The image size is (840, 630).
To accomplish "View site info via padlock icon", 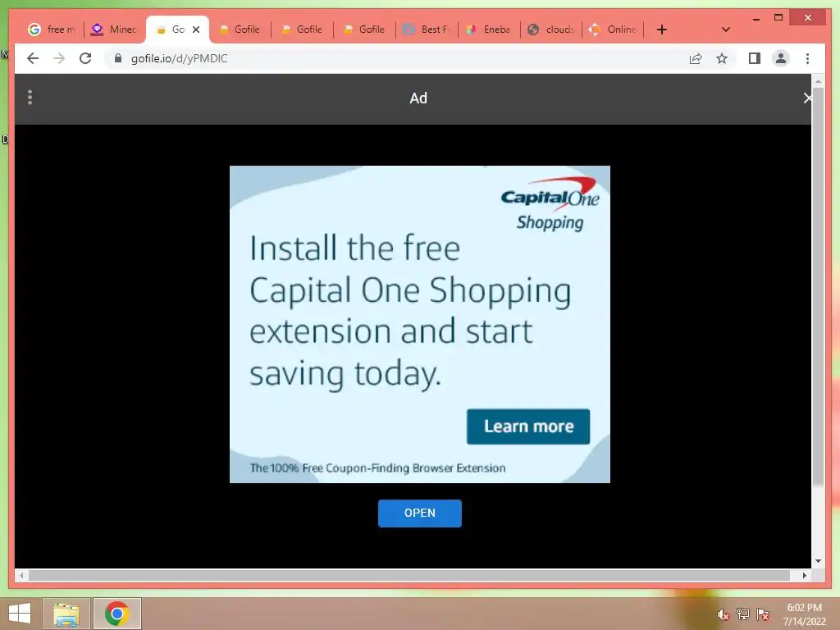I will coord(118,58).
